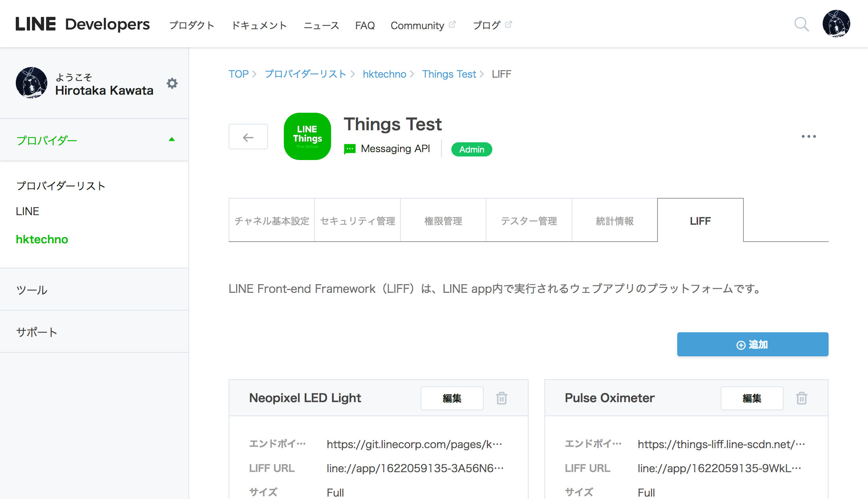Edit the Pulse Oximeter app
Viewport: 868px width, 499px height.
pos(752,398)
